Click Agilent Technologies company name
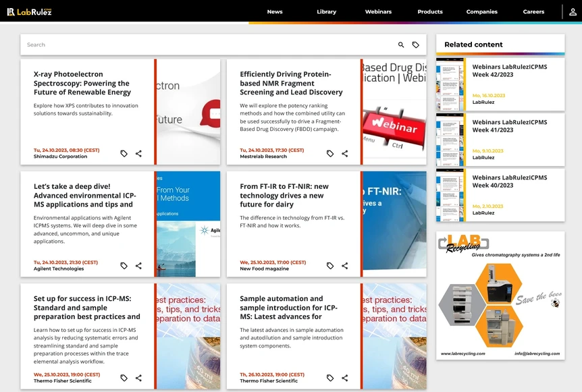Viewport: 582px width, 392px height. coord(59,269)
